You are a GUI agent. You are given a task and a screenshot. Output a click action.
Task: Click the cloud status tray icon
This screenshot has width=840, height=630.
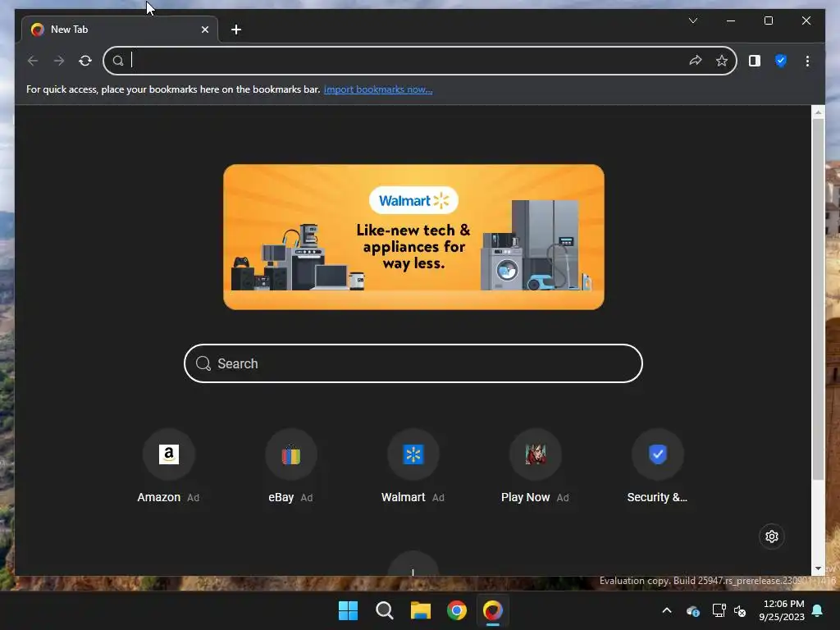coord(692,610)
